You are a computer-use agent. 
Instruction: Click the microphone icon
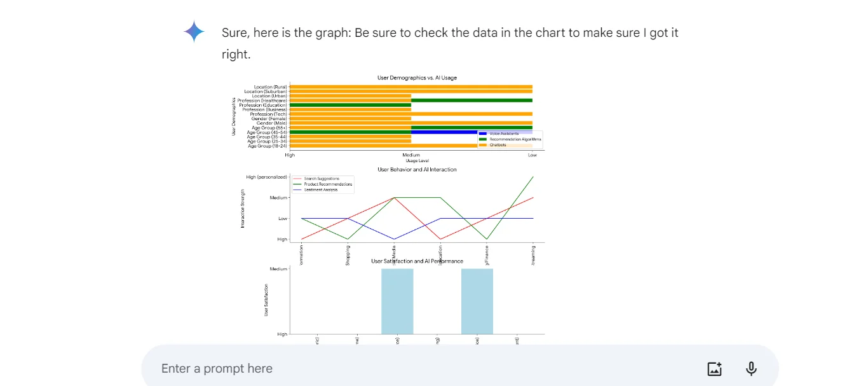(x=751, y=368)
